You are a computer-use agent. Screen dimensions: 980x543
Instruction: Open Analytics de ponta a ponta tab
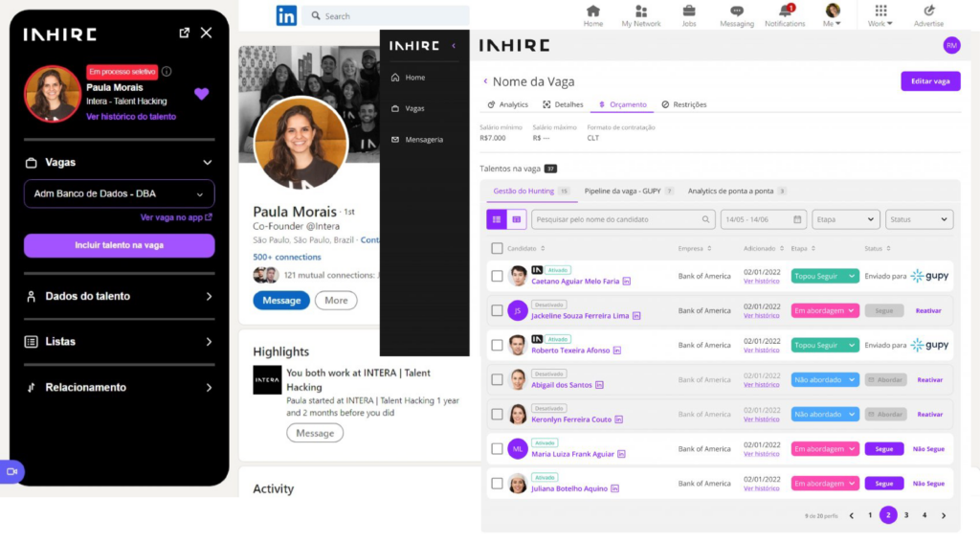pyautogui.click(x=736, y=191)
